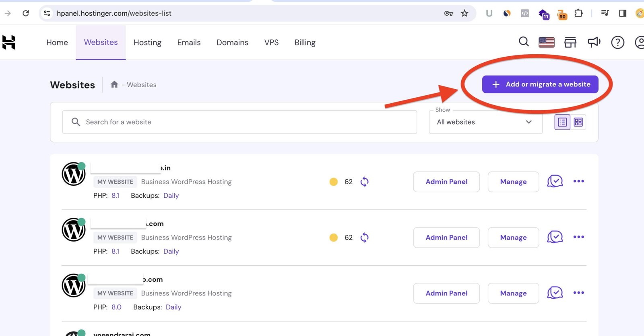The image size is (644, 336).
Task: Switch to list view layout
Action: (562, 122)
